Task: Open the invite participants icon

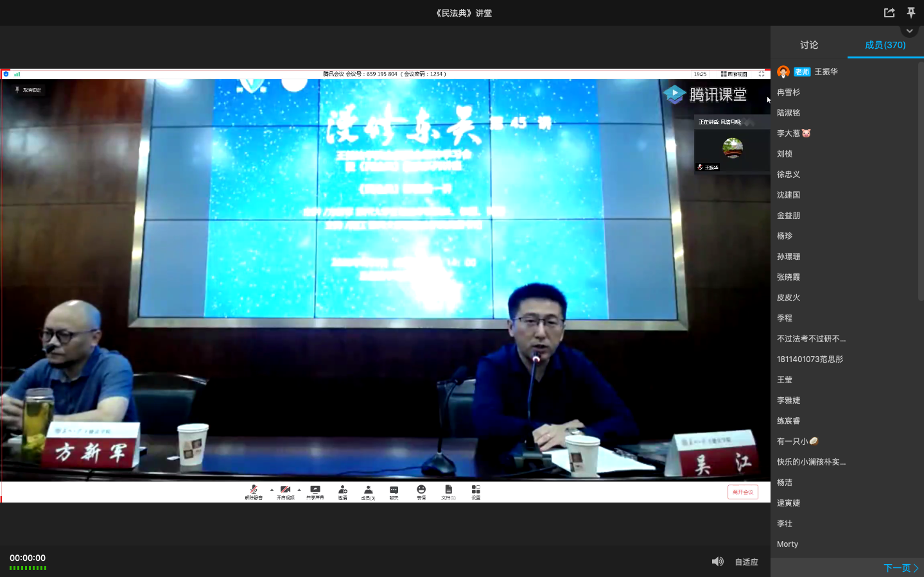Action: click(x=342, y=490)
